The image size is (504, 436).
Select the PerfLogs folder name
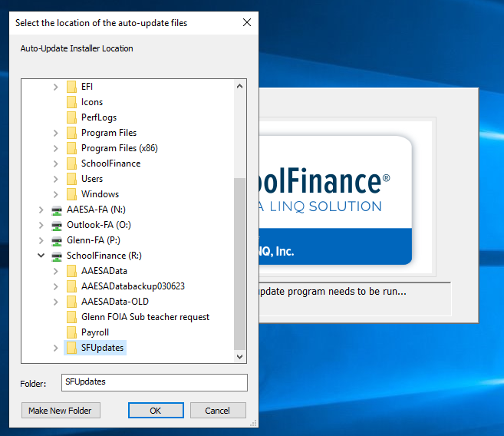(x=99, y=117)
